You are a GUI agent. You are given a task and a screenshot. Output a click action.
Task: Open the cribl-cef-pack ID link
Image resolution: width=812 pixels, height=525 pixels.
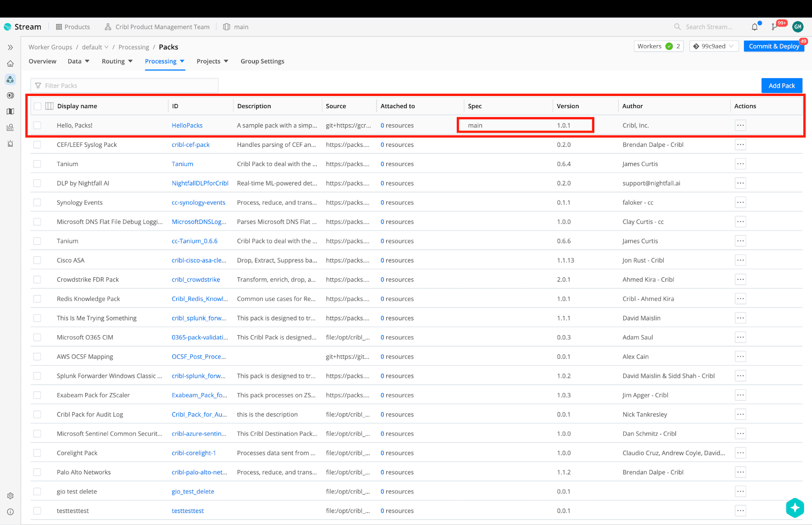(x=190, y=145)
